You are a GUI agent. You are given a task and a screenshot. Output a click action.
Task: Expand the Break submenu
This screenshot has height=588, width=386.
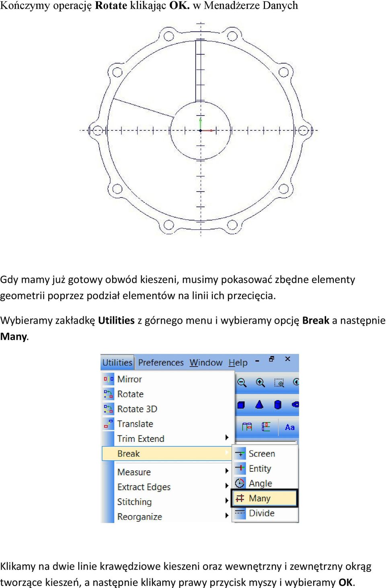(167, 454)
